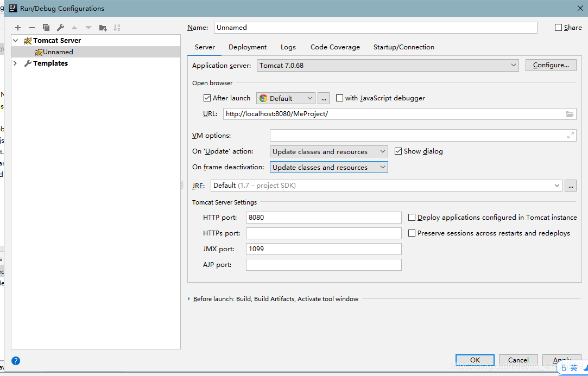
Task: Open Default browser dropdown
Action: pos(286,98)
